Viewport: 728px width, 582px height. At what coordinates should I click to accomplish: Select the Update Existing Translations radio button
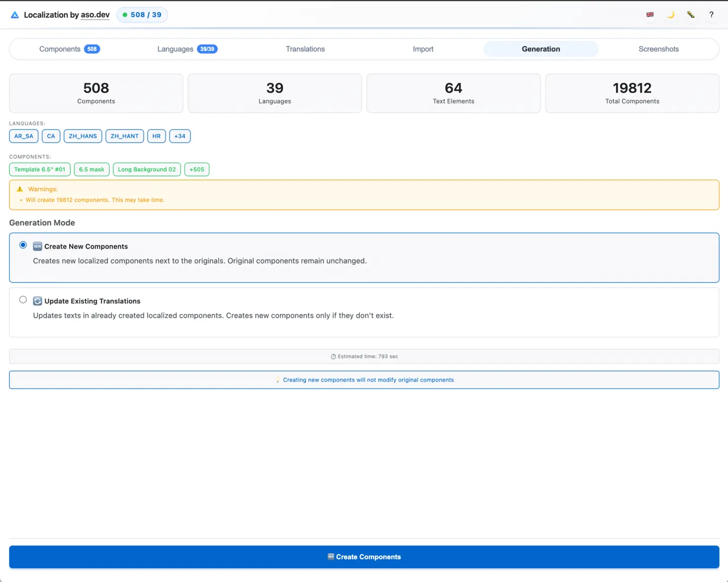[23, 300]
